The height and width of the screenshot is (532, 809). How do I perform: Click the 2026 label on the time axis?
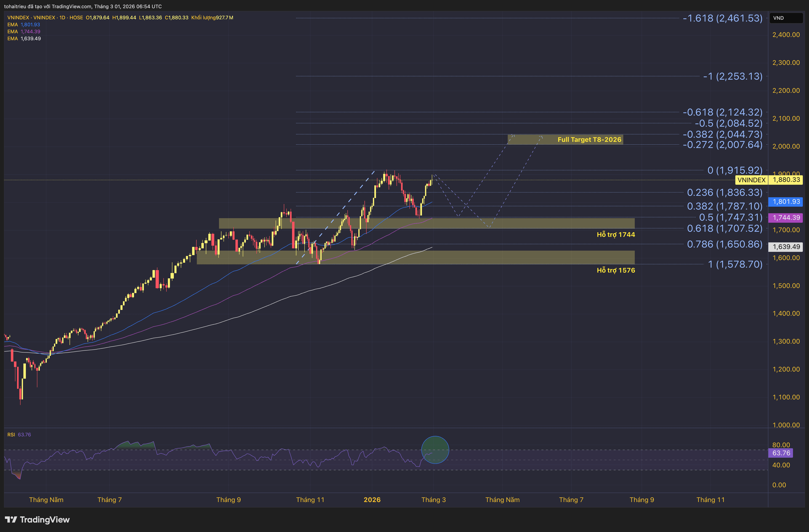(372, 500)
